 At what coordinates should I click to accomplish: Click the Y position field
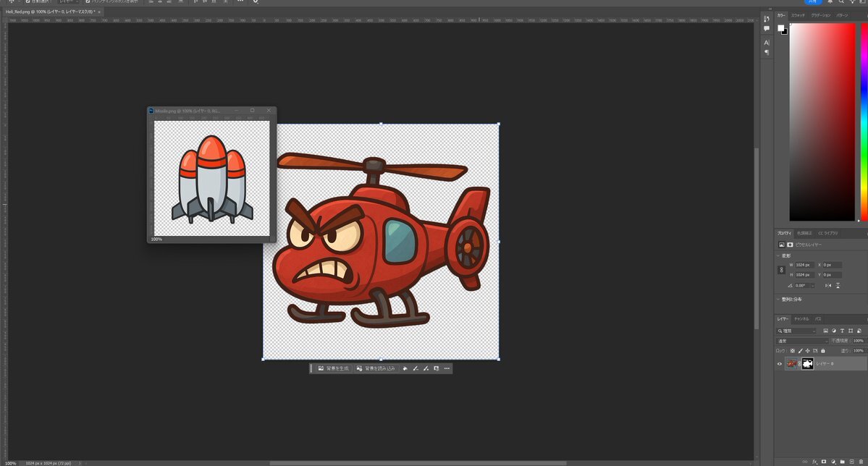(832, 274)
